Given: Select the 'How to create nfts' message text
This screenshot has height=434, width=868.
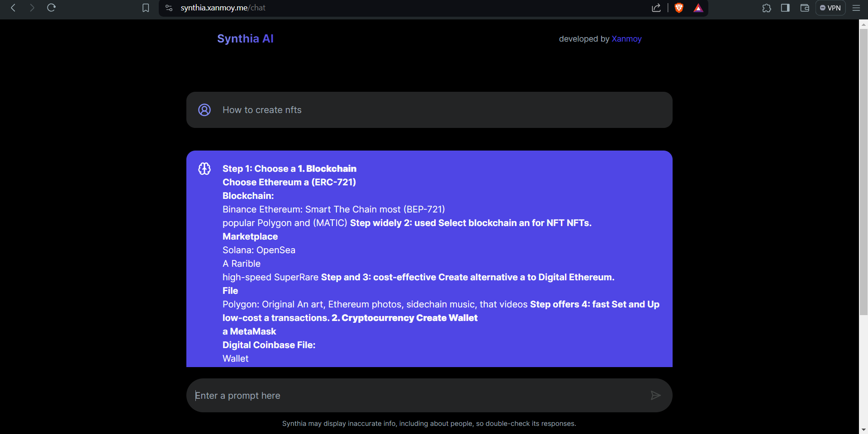Looking at the screenshot, I should tap(262, 110).
